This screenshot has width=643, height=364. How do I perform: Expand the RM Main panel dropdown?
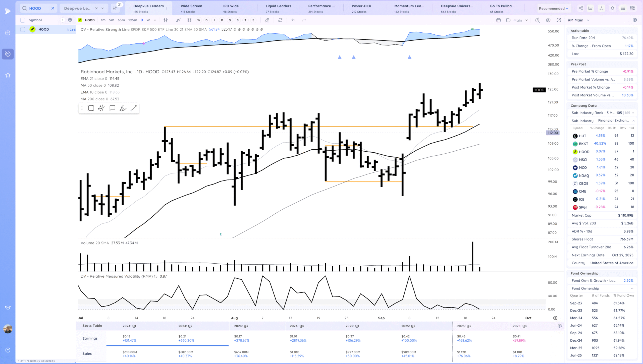[x=588, y=20]
